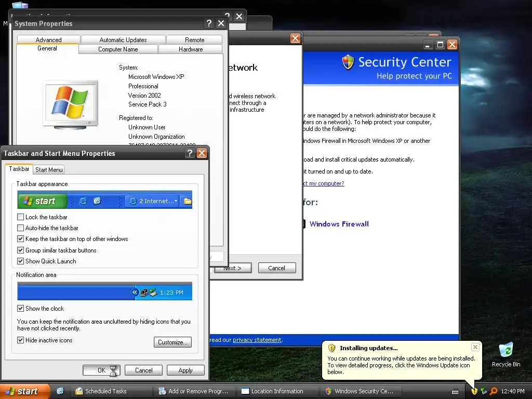This screenshot has height=399, width=532.
Task: Open the Automatic Updates tab
Action: tap(123, 39)
